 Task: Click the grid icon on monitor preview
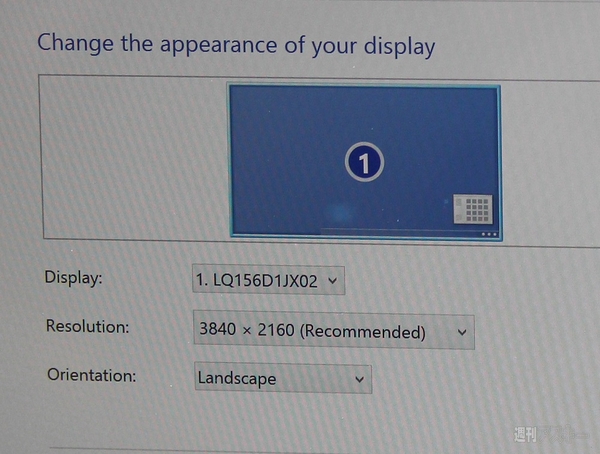click(473, 209)
